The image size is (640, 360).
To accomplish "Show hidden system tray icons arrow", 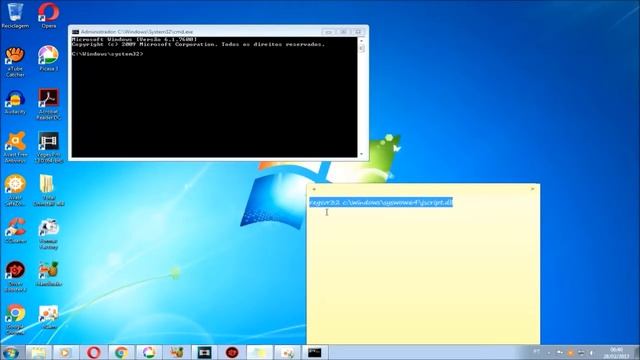I will [549, 353].
